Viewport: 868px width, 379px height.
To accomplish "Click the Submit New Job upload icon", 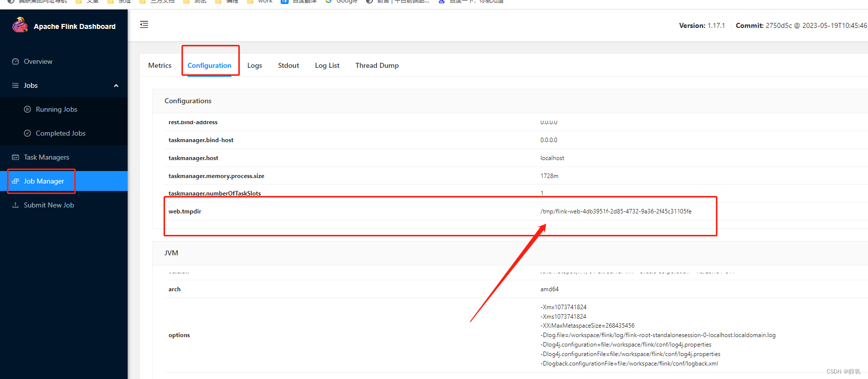I will [15, 205].
